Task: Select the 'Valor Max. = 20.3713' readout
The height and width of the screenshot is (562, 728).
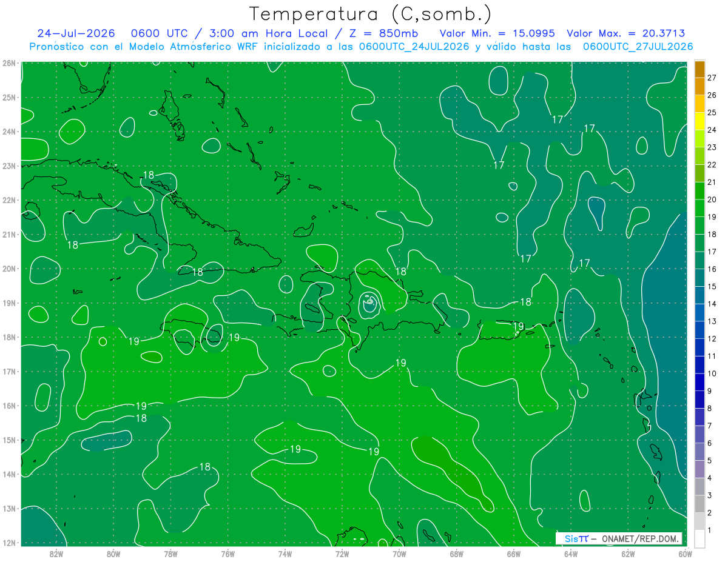Action: tap(626, 33)
